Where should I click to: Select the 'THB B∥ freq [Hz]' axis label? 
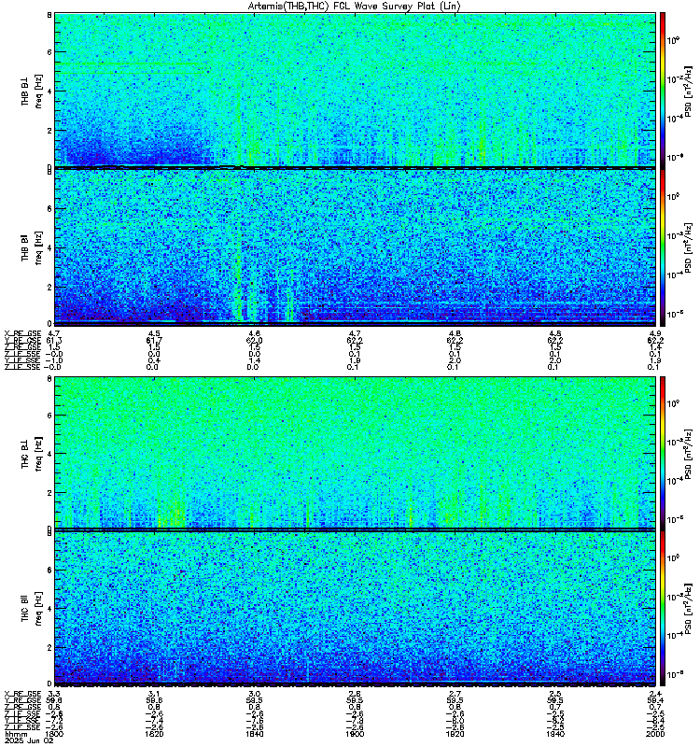tap(32, 247)
